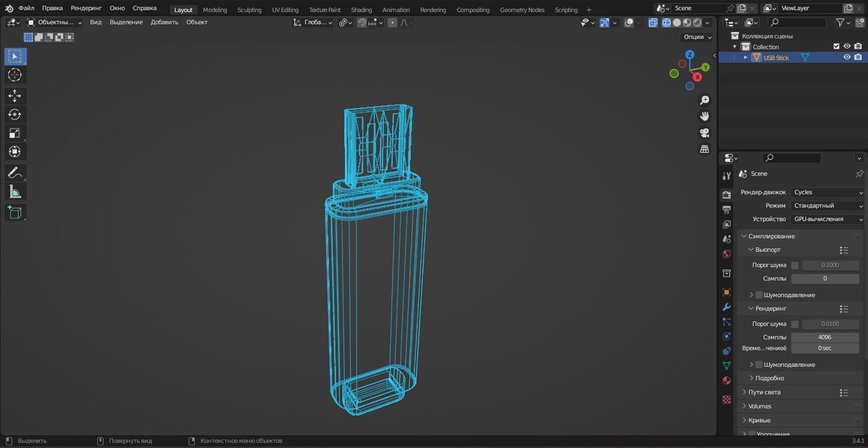Open the outliner filter funnel

(x=844, y=22)
